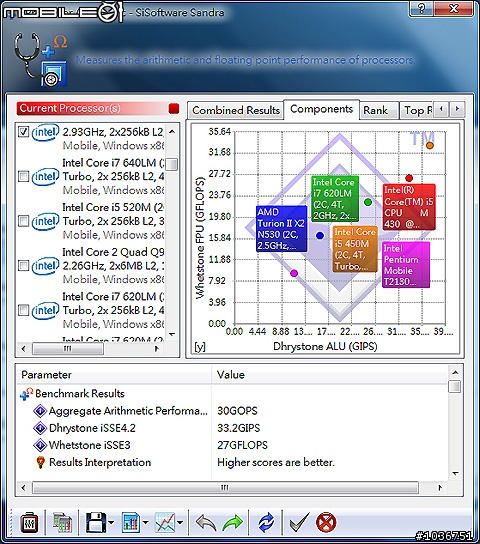Click the line graph view icon
The width and height of the screenshot is (480, 544).
pos(165,522)
